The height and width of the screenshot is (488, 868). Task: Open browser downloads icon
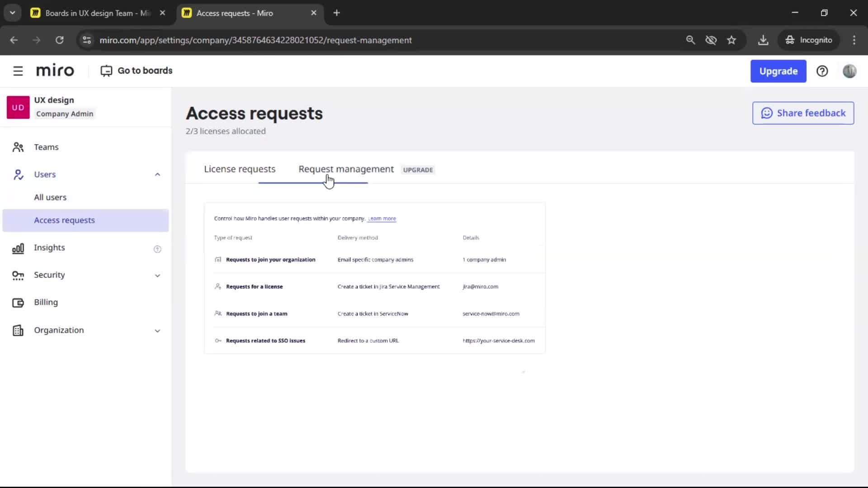coord(763,40)
